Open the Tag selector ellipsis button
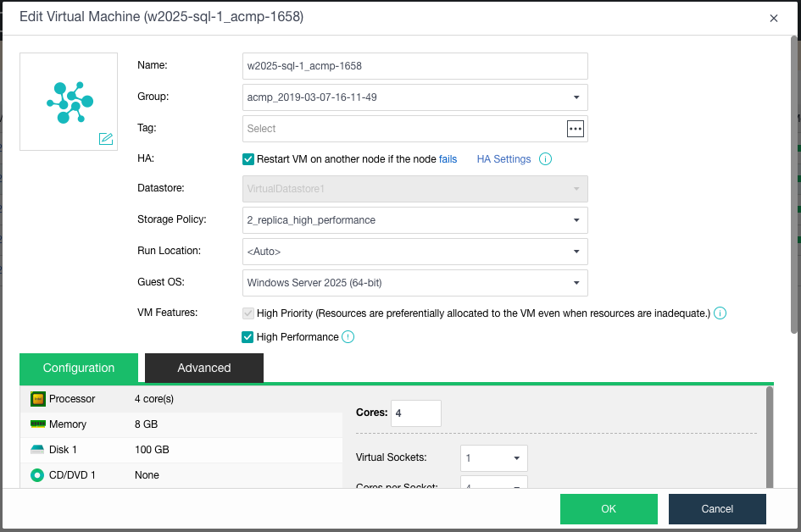 tap(576, 129)
